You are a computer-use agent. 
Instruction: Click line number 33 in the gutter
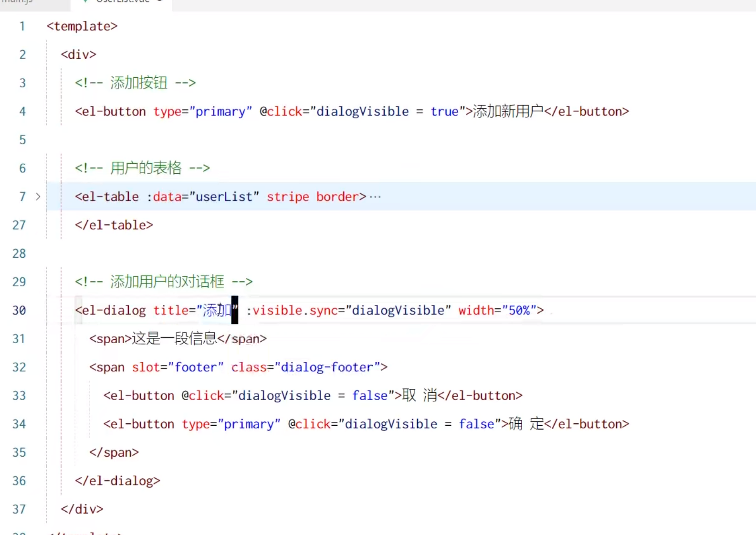19,396
